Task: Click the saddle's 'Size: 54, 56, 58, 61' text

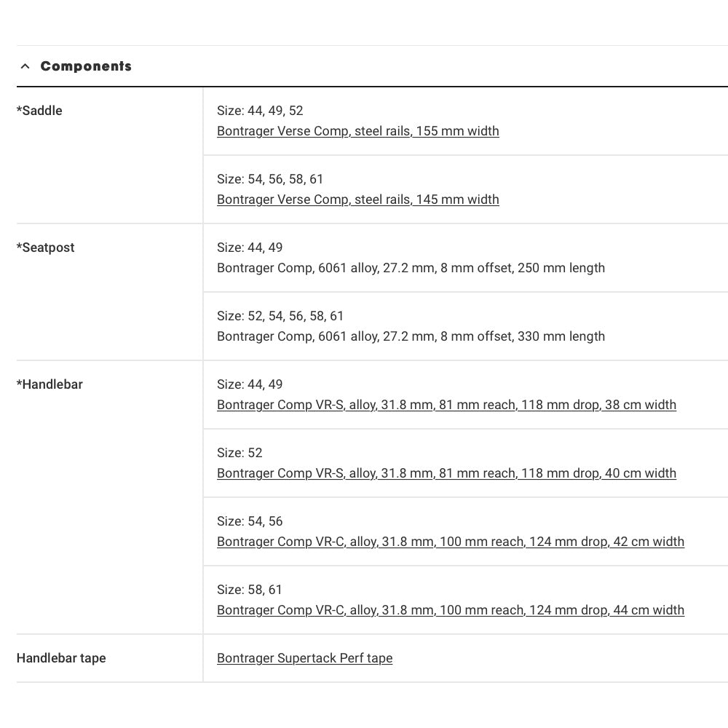Action: pyautogui.click(x=270, y=179)
